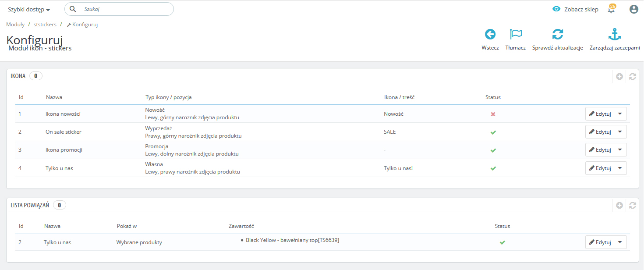This screenshot has width=644, height=270.
Task: Open ststickers breadcrumb link
Action: 45,25
